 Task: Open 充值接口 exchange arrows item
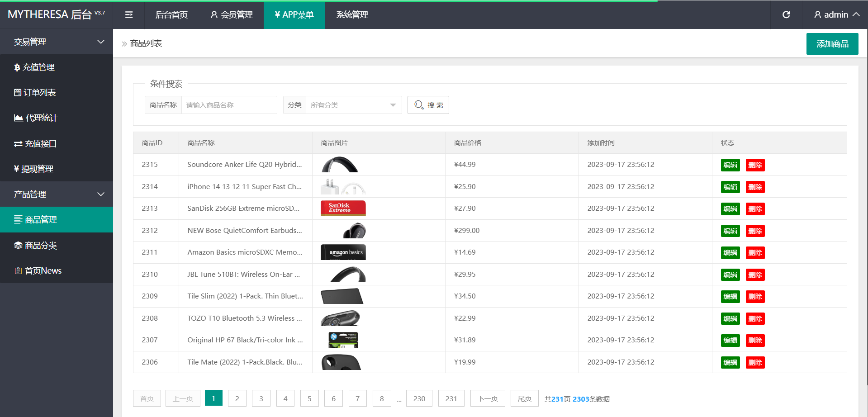[x=35, y=144]
